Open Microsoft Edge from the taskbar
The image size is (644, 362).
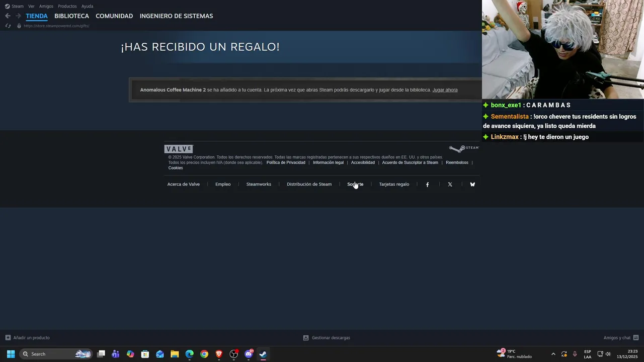click(189, 354)
